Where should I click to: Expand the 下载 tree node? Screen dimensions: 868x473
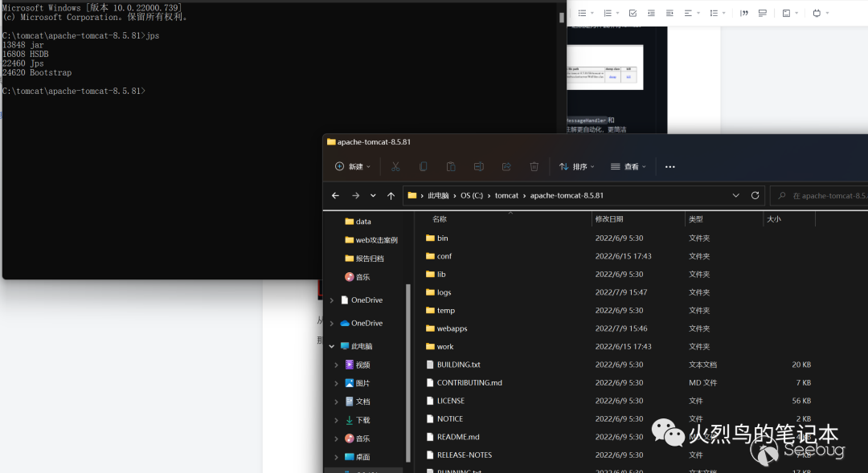[336, 420]
